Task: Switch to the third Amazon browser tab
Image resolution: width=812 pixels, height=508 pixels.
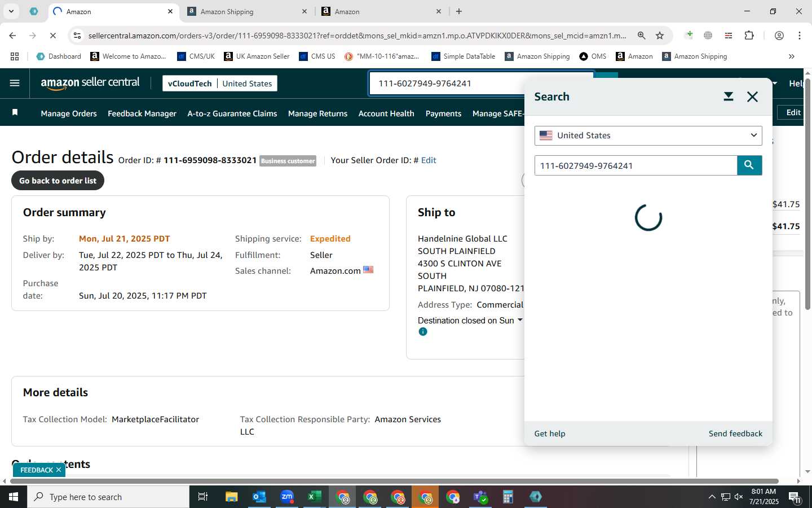Action: [382, 11]
